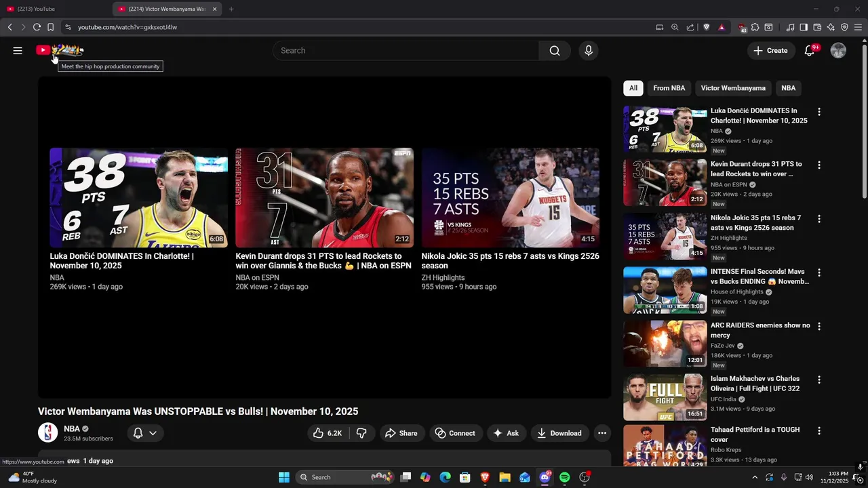Start voice search with the microphone
Image resolution: width=868 pixels, height=488 pixels.
[588, 51]
